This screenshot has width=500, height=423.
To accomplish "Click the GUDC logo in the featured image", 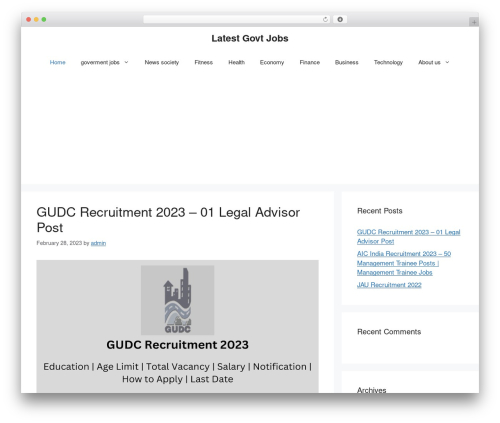I will [177, 300].
